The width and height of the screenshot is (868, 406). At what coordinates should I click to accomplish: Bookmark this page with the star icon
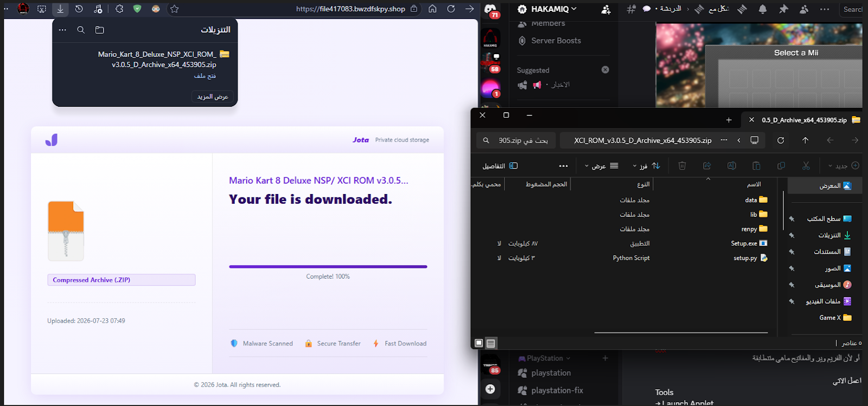click(175, 9)
